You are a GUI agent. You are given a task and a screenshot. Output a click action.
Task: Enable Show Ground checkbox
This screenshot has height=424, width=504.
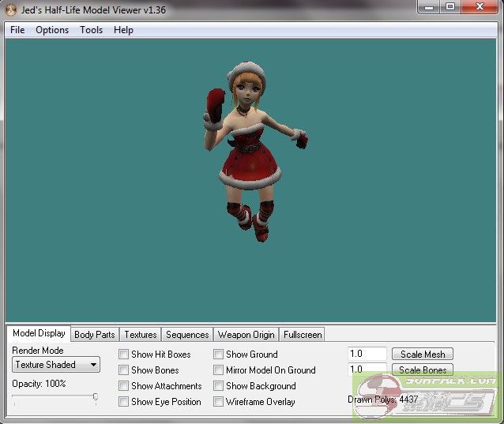[218, 355]
